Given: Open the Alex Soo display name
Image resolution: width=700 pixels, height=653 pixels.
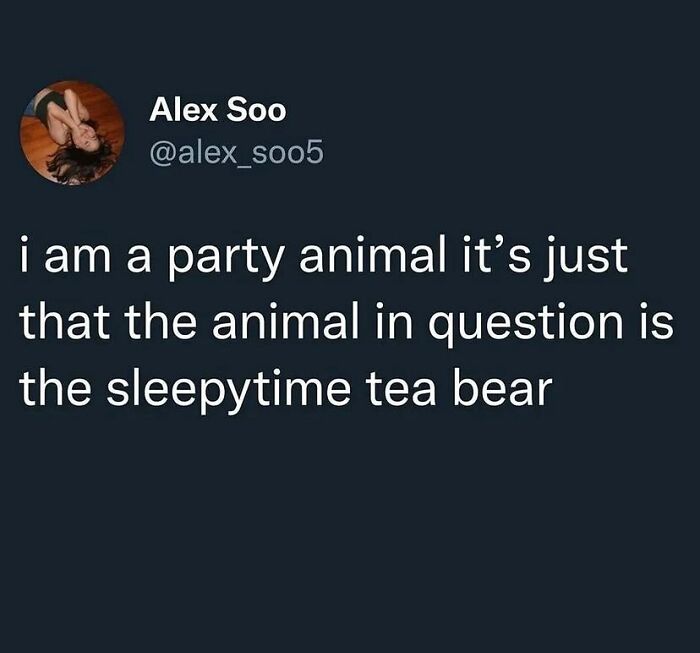Looking at the screenshot, I should [217, 111].
